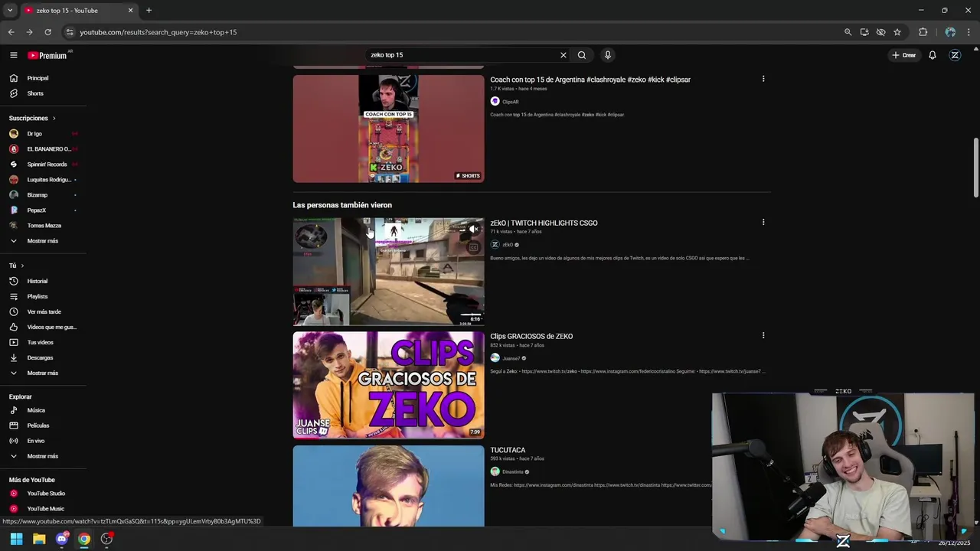Viewport: 980px width, 551px height.
Task: Open options for zEkO TWITCH HIGHLIGHTS video
Action: coord(763,222)
